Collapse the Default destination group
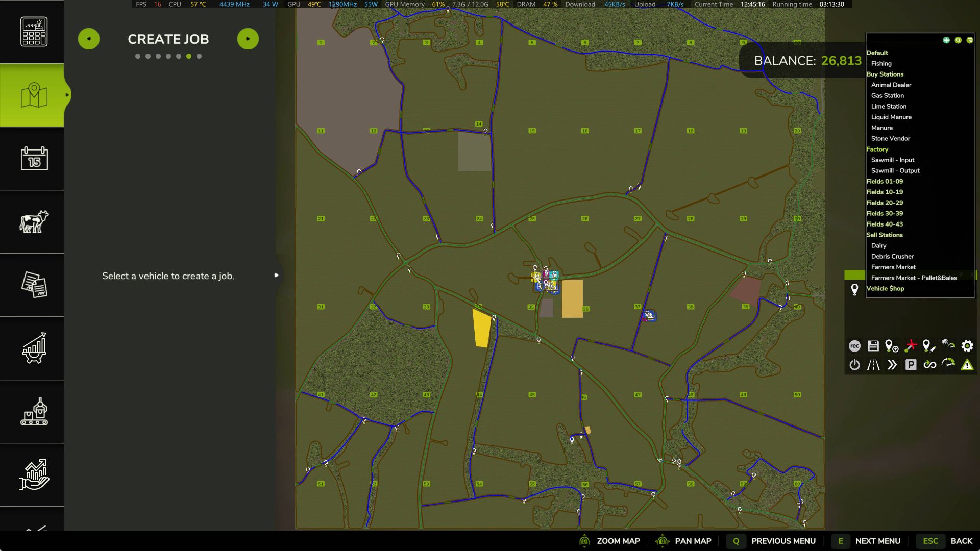This screenshot has width=980, height=551. [x=877, y=53]
